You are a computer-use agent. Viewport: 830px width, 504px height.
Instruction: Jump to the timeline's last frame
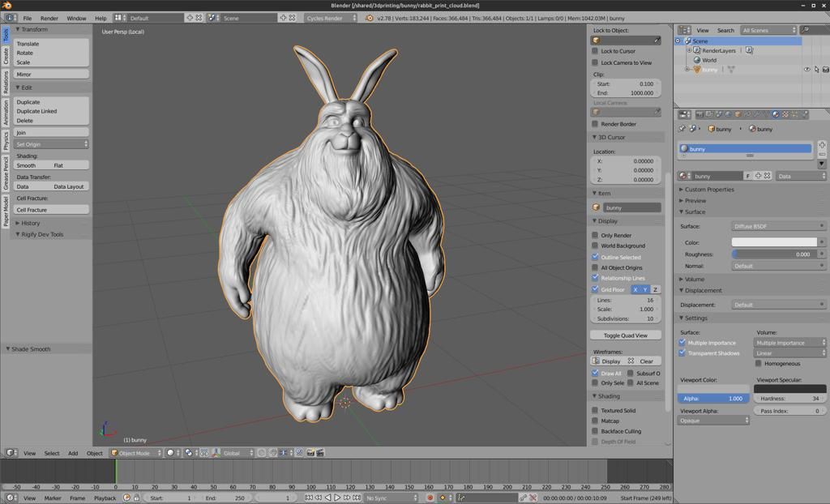[x=357, y=498]
